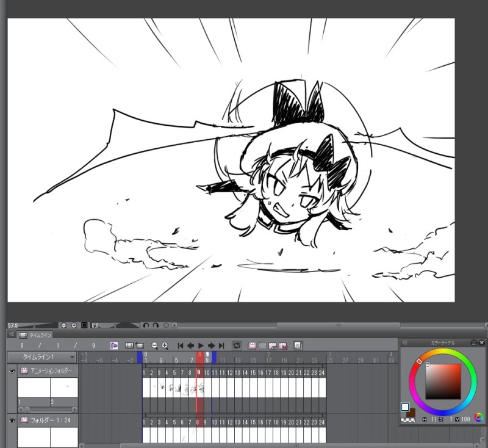This screenshot has width=488, height=448.
Task: Open the timeline palette menu icon
Action: (12, 334)
